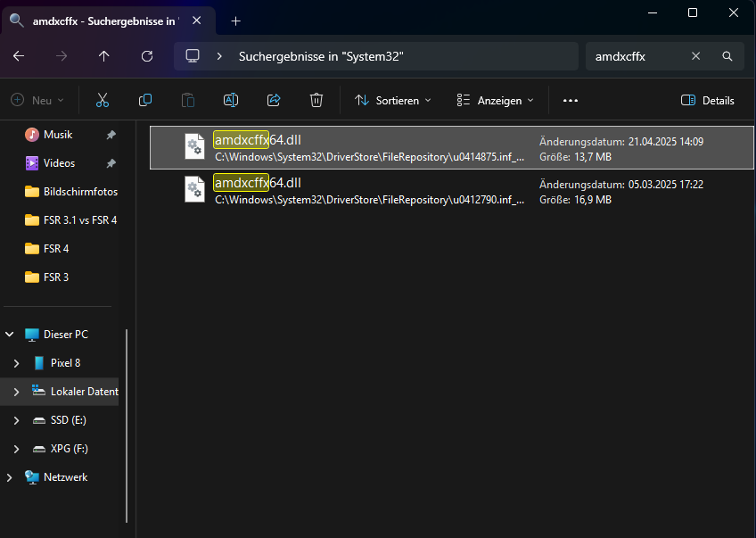This screenshot has width=756, height=538.
Task: Click the Delete trash icon
Action: click(316, 100)
